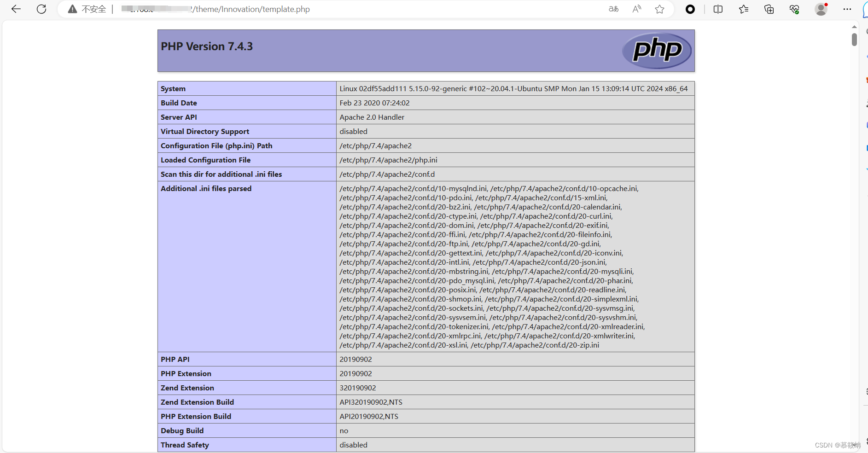Image resolution: width=868 pixels, height=453 pixels.
Task: Open Browser essentials health panel
Action: 794,9
